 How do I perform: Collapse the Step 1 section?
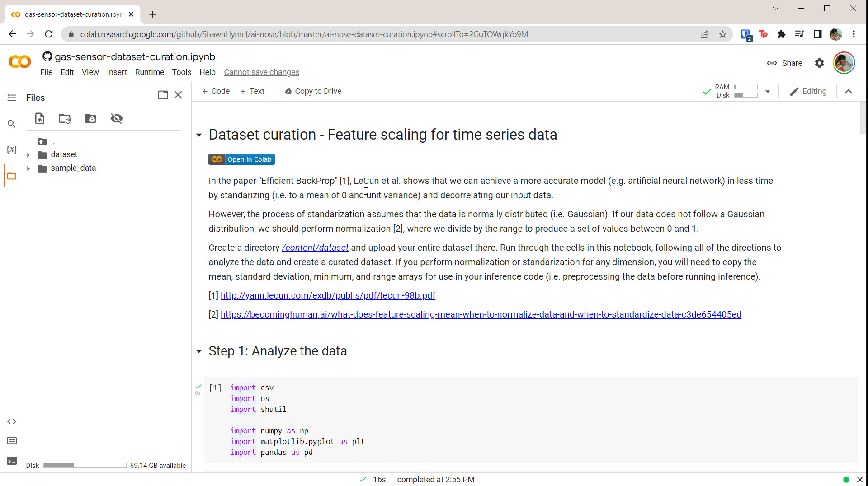(199, 351)
